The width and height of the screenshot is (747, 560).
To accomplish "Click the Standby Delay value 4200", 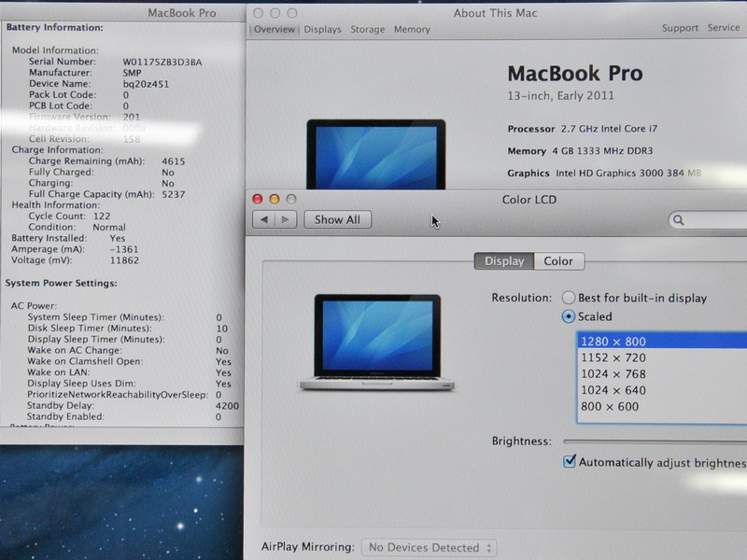I will 227,406.
